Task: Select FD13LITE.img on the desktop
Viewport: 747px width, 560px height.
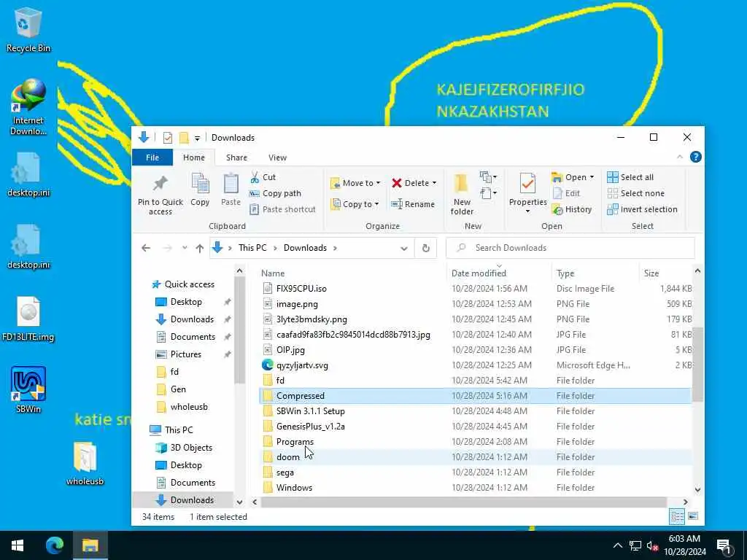Action: (28, 319)
